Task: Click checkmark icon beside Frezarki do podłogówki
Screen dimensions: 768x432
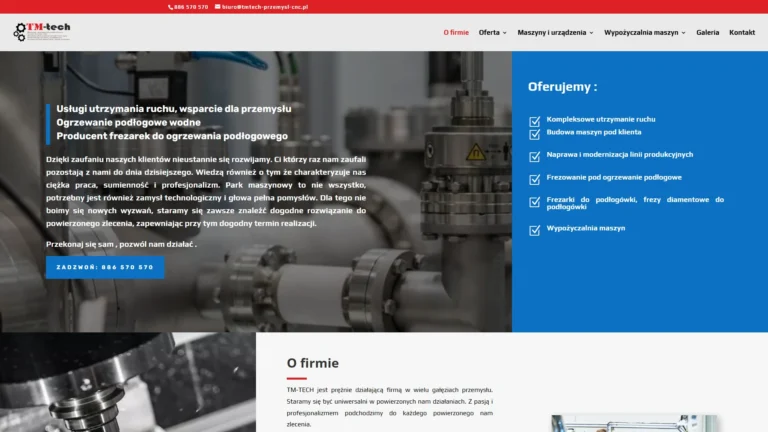Action: click(534, 202)
